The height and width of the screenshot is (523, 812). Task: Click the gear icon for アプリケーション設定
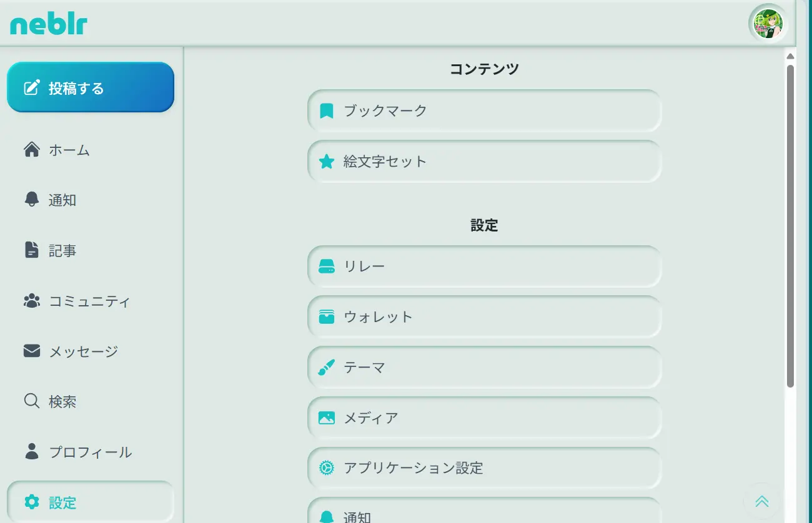pos(327,468)
